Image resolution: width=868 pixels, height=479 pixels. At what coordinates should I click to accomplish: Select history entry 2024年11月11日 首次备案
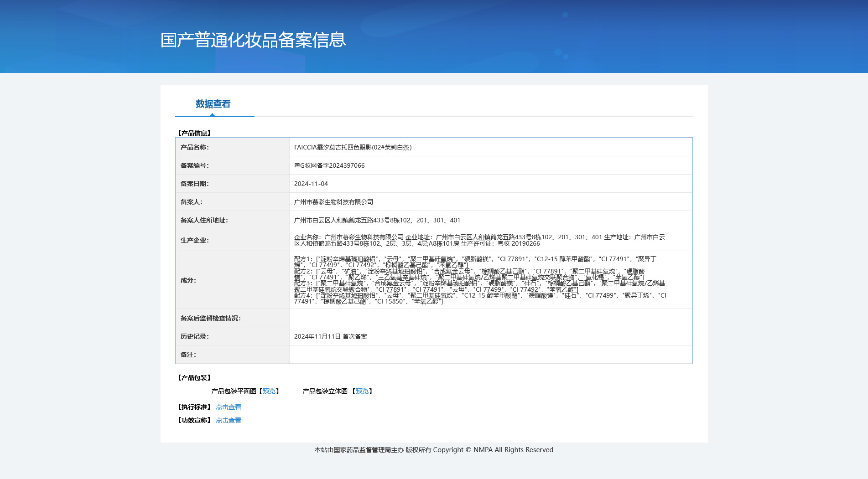pyautogui.click(x=331, y=336)
